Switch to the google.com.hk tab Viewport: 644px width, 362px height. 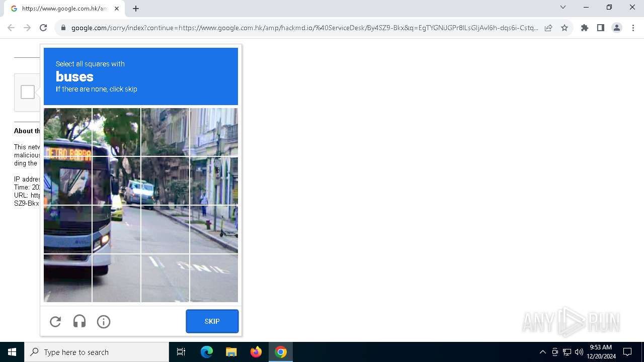click(64, 9)
